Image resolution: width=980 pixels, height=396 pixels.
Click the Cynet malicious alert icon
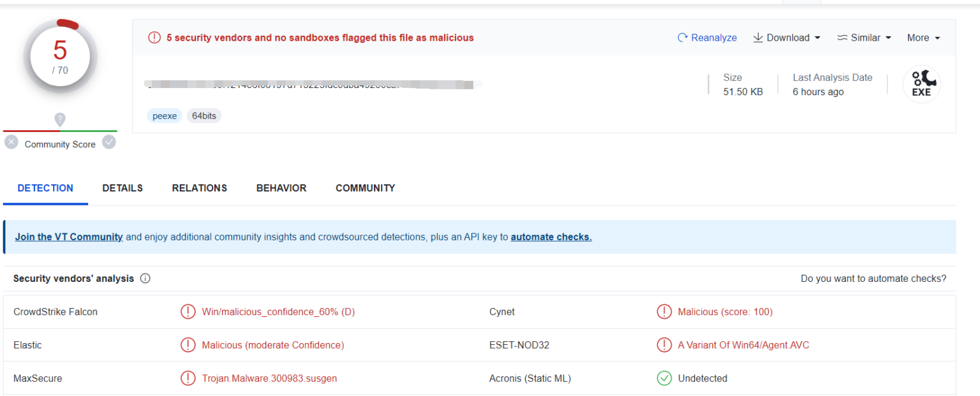point(664,312)
